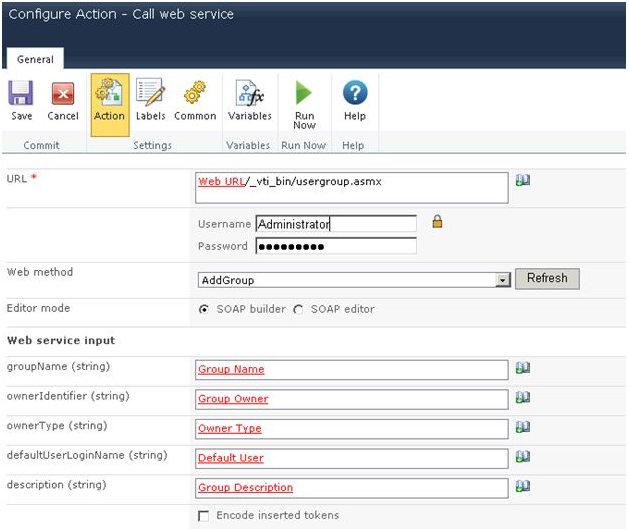The image size is (629, 529).
Task: Open the Web method AddGroup dropdown
Action: click(x=354, y=280)
